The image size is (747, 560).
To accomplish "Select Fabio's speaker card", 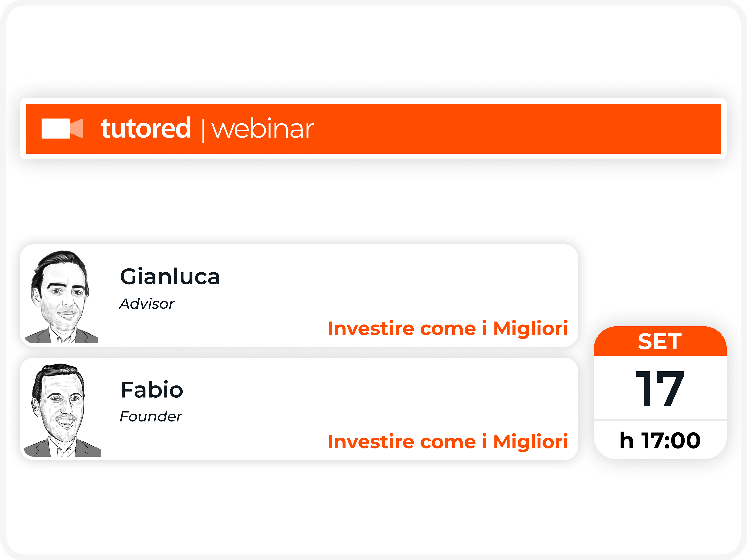I will 299,409.
